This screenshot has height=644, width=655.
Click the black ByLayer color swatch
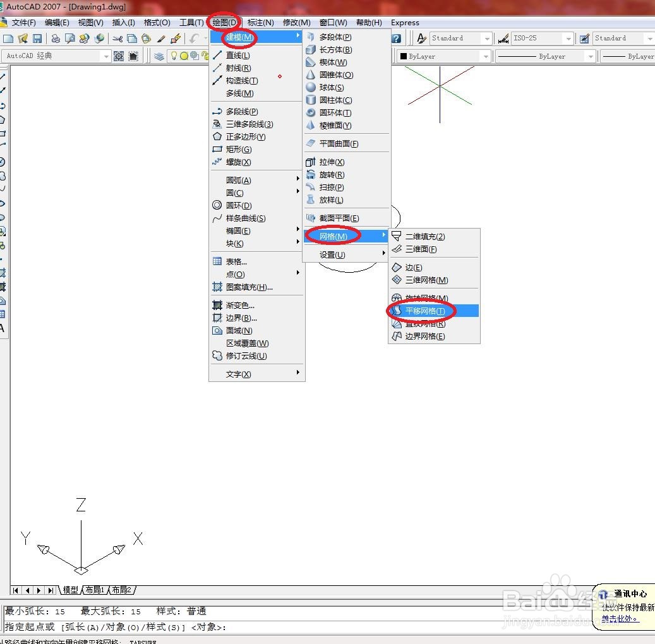point(404,56)
